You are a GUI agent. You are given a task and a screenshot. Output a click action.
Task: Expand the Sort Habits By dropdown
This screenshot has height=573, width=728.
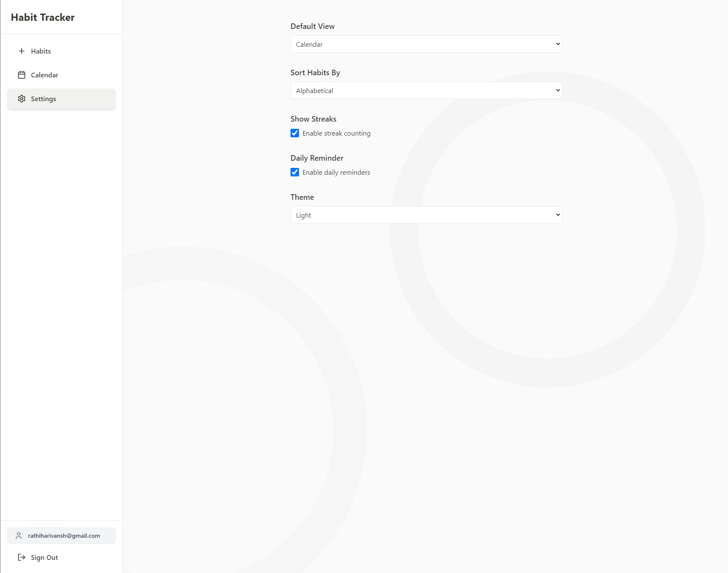coord(426,91)
